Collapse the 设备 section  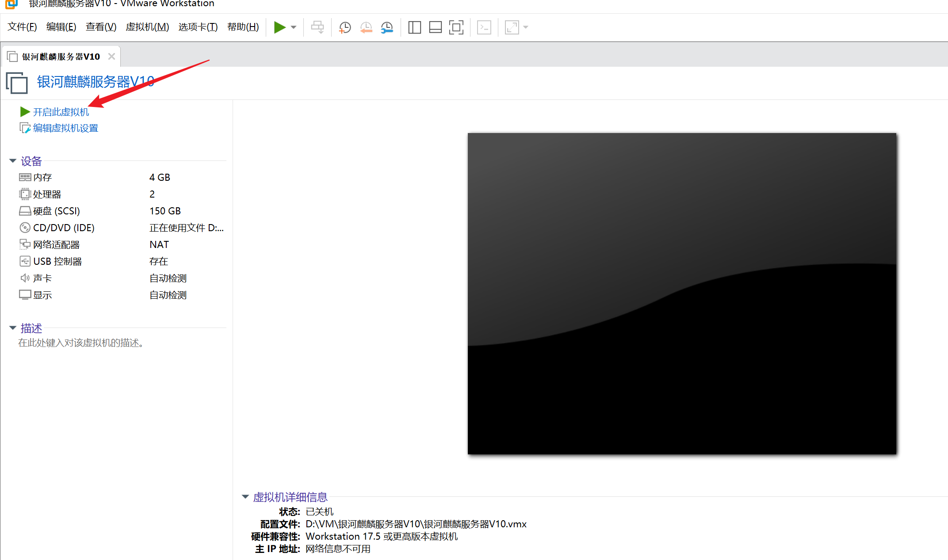point(13,161)
